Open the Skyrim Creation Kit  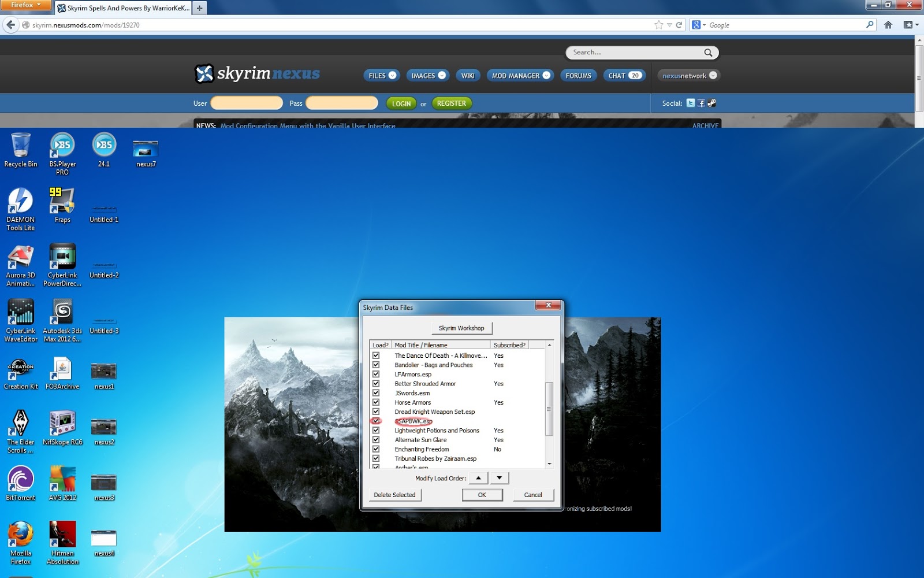pos(21,370)
